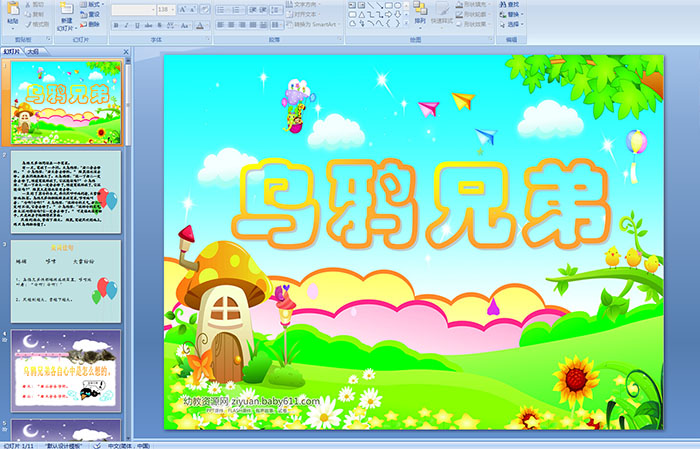
Task: Close the slides thumbnail pane
Action: pos(126,52)
